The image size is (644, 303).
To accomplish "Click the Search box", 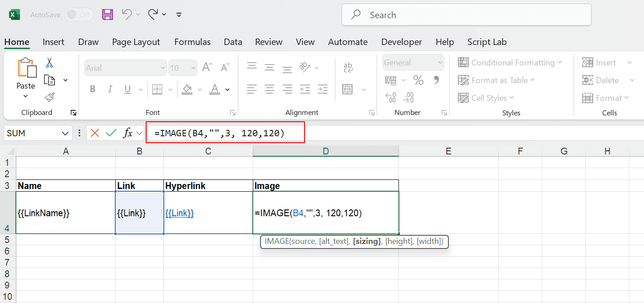I will click(467, 15).
